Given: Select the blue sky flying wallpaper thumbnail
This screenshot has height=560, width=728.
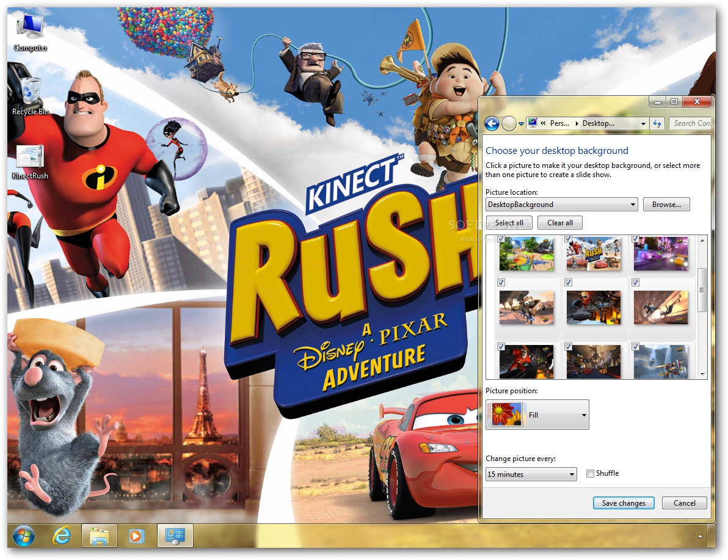Looking at the screenshot, I should click(661, 362).
